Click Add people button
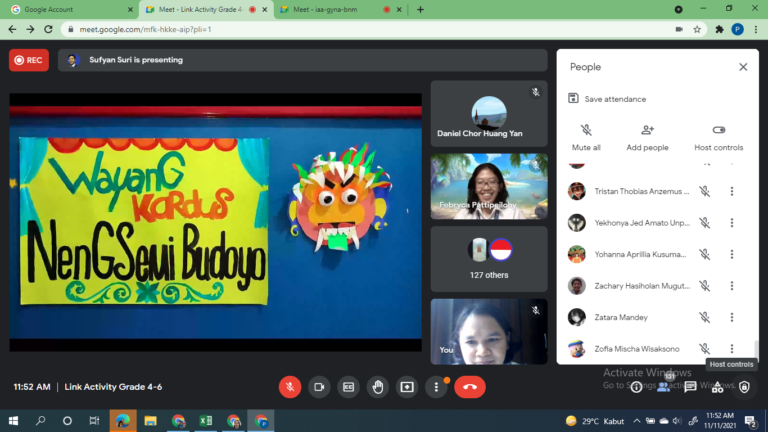Viewport: 768px width, 432px height. tap(647, 136)
